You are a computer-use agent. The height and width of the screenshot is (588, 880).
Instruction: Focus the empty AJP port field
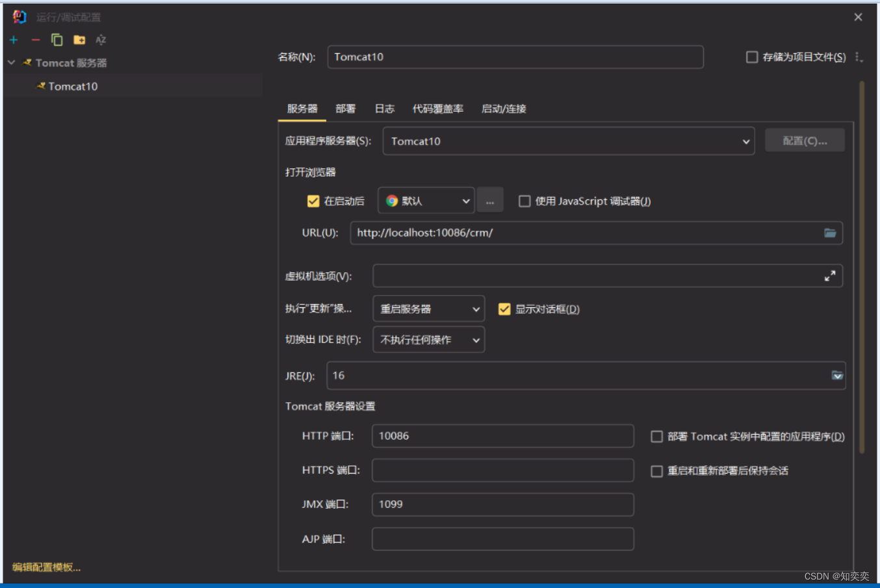click(x=502, y=539)
